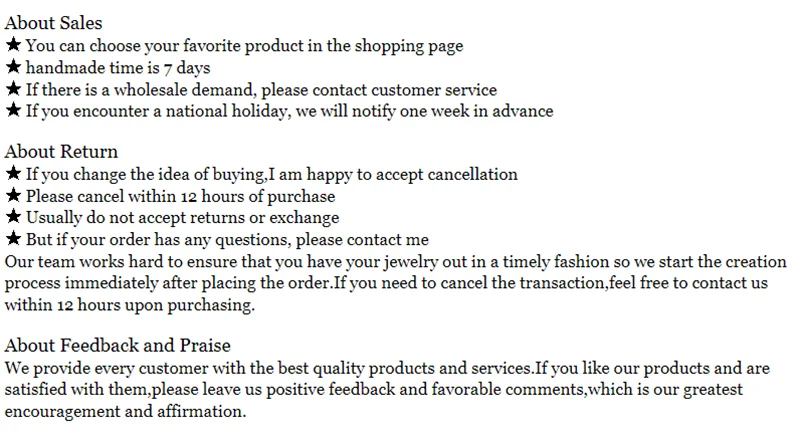Click the "About Feedback and Praise" heading
This screenshot has width=800, height=439.
coord(118,346)
